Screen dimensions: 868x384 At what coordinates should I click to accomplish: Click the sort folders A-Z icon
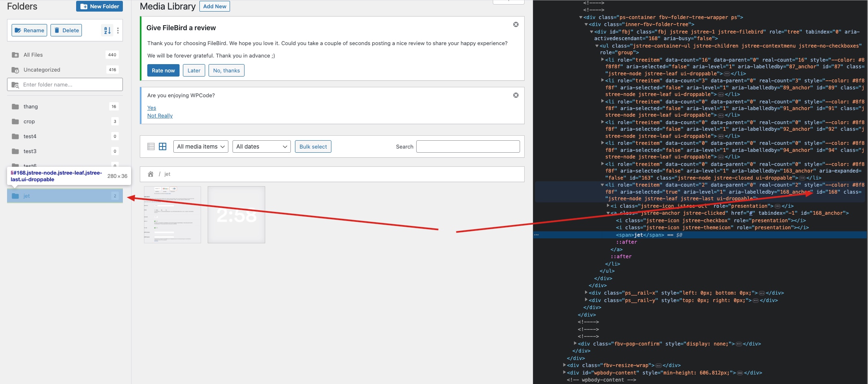click(107, 30)
